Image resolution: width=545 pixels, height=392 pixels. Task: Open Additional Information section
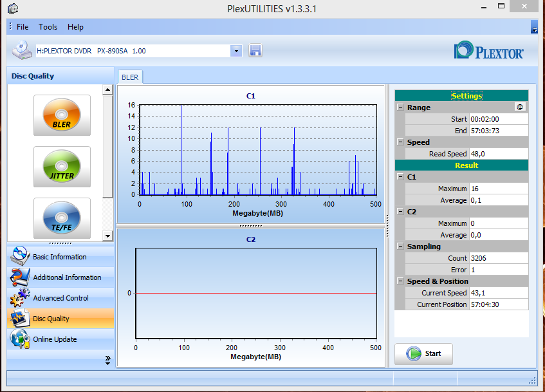pyautogui.click(x=60, y=277)
